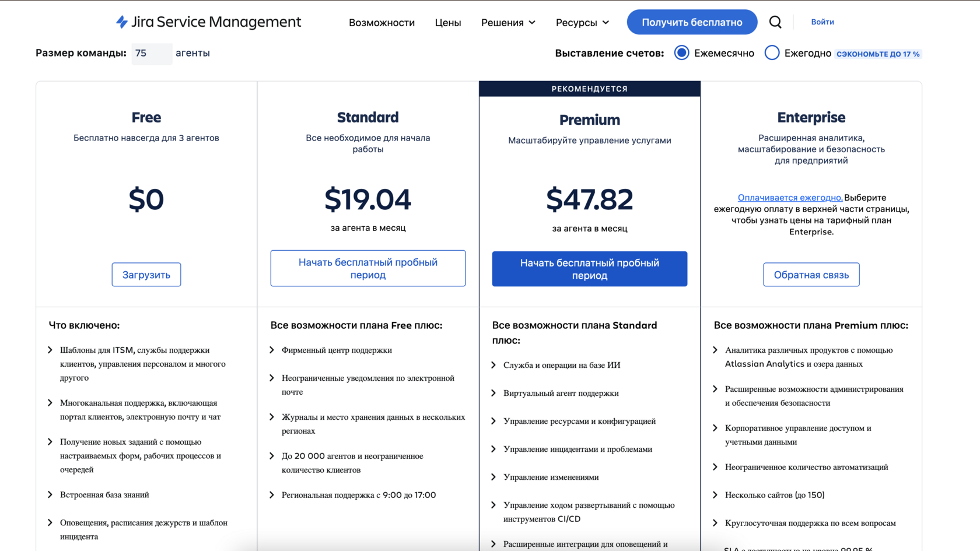Expand Фирменный центр поддержки item

pos(331,350)
